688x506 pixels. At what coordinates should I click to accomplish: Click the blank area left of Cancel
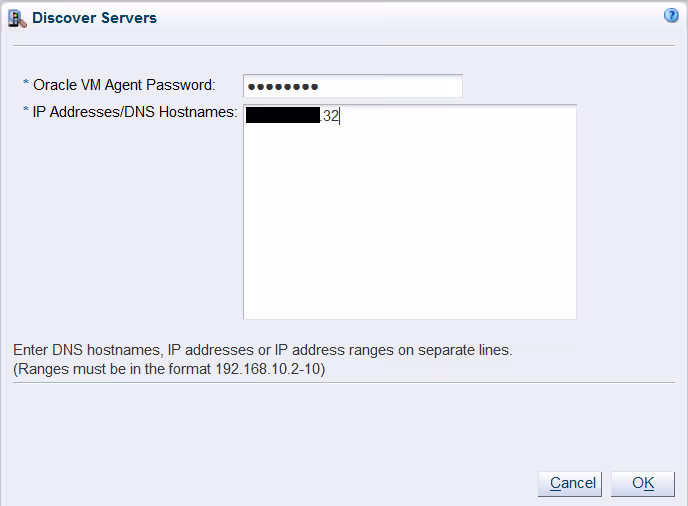click(300, 484)
